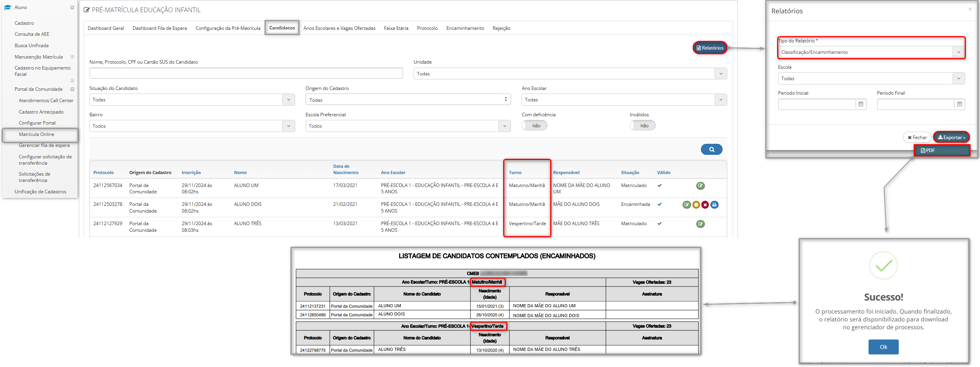Toggle the Inválidos switch
This screenshot has width=980, height=367.
click(642, 126)
